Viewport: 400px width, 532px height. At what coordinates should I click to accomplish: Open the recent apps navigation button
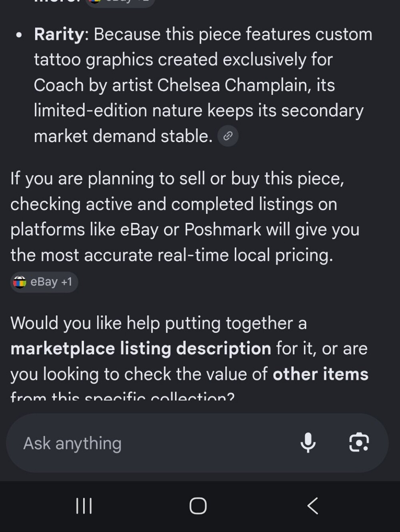pyautogui.click(x=84, y=506)
